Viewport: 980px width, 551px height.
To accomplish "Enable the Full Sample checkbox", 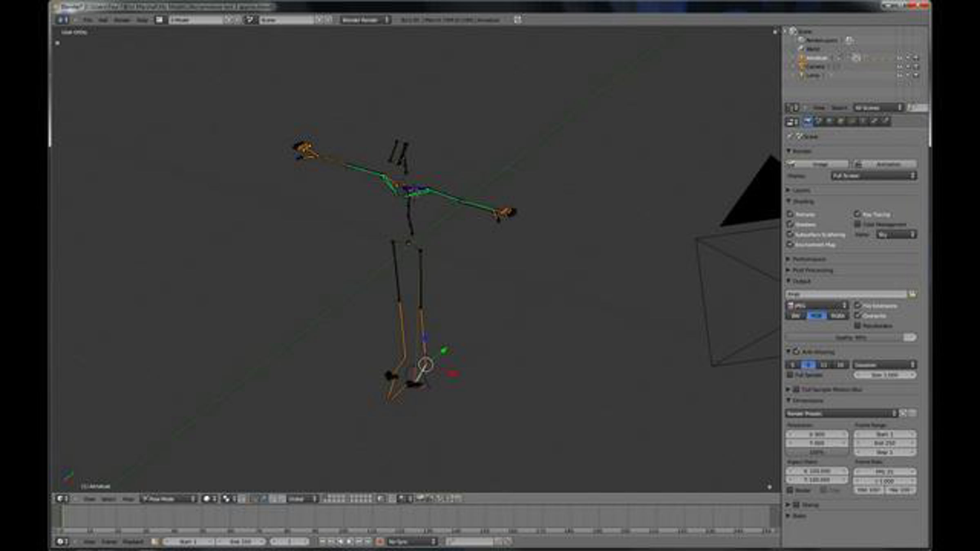I will (x=791, y=375).
